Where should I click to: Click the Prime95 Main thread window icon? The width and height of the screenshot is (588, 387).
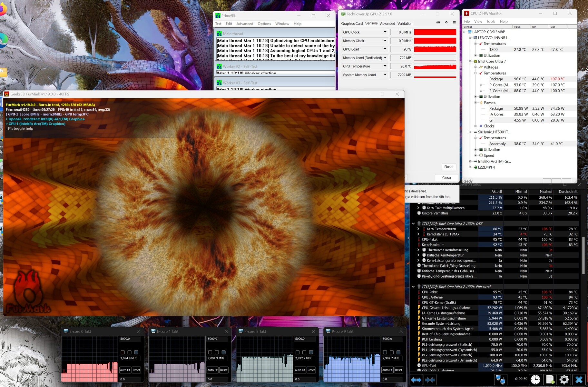(x=219, y=34)
